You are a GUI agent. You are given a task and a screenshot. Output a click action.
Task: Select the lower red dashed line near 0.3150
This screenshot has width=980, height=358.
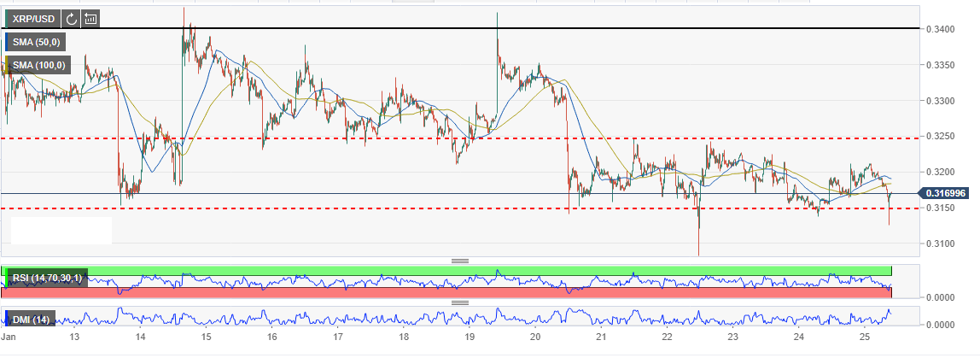(x=341, y=208)
